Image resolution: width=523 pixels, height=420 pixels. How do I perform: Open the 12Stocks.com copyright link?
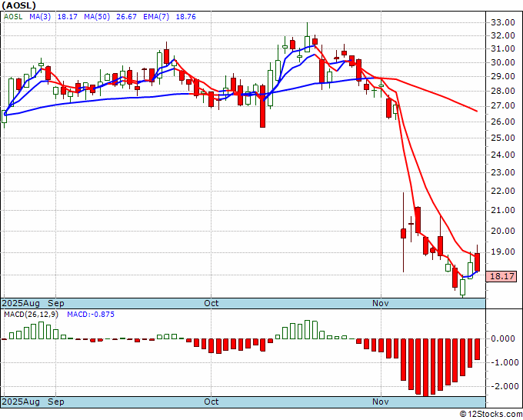pyautogui.click(x=491, y=415)
